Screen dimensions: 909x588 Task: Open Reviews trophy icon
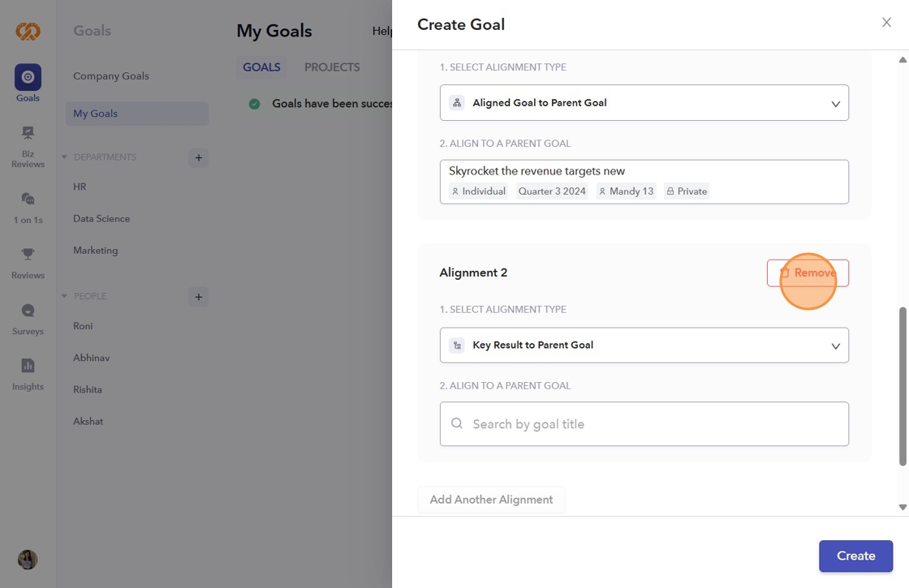click(28, 255)
